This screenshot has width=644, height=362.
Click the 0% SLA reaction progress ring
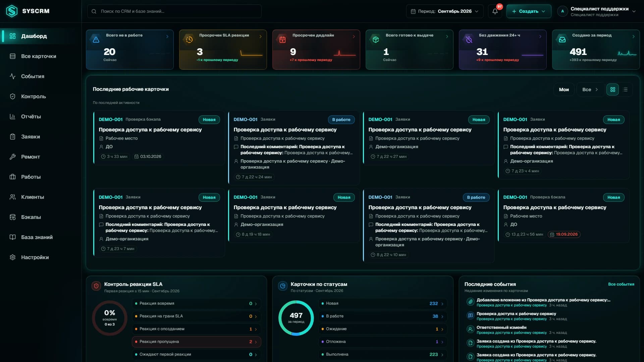pyautogui.click(x=110, y=318)
